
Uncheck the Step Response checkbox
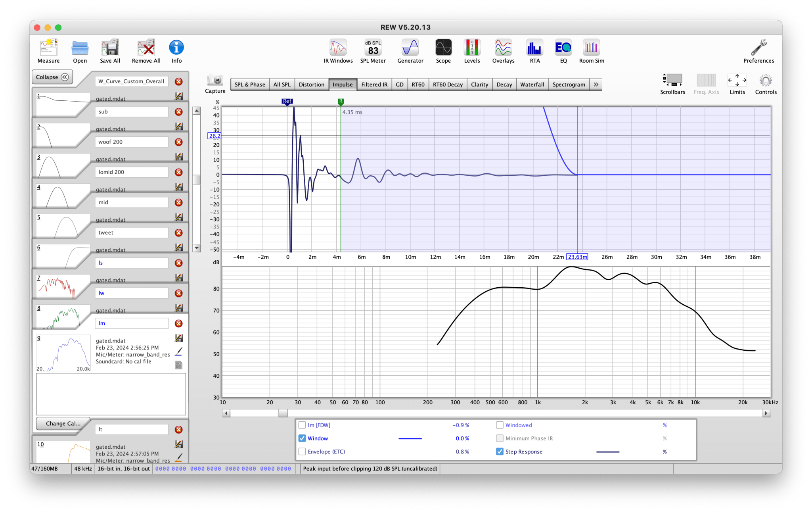point(500,452)
